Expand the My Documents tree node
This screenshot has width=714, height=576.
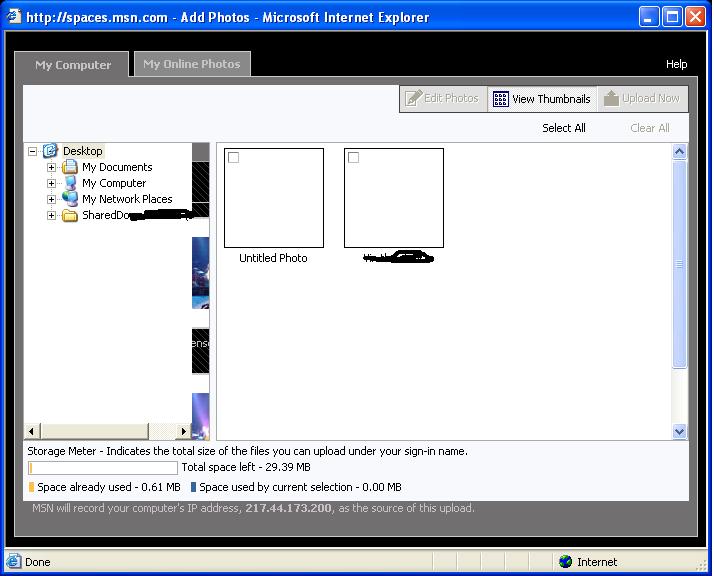coord(52,167)
